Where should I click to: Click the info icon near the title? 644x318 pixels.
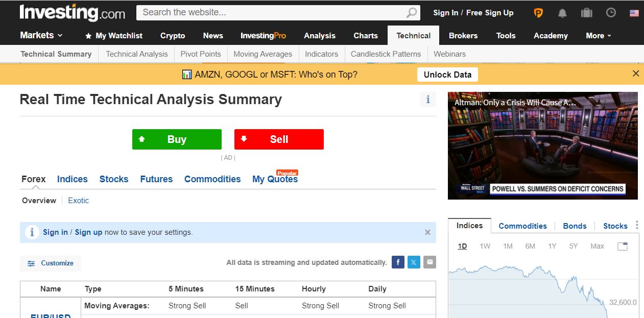(x=428, y=100)
